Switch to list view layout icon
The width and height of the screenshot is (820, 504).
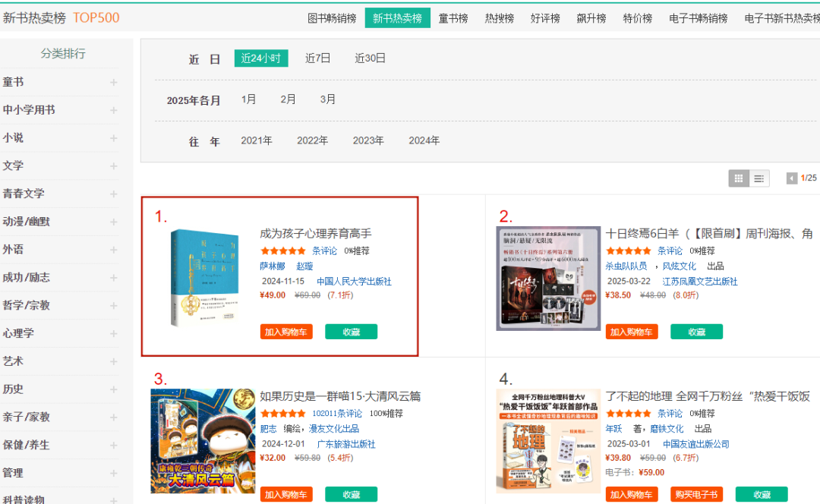pos(758,178)
